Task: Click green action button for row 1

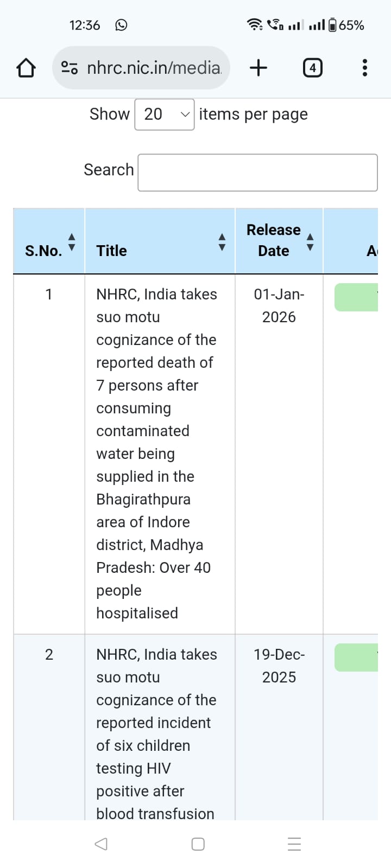Action: point(356,297)
